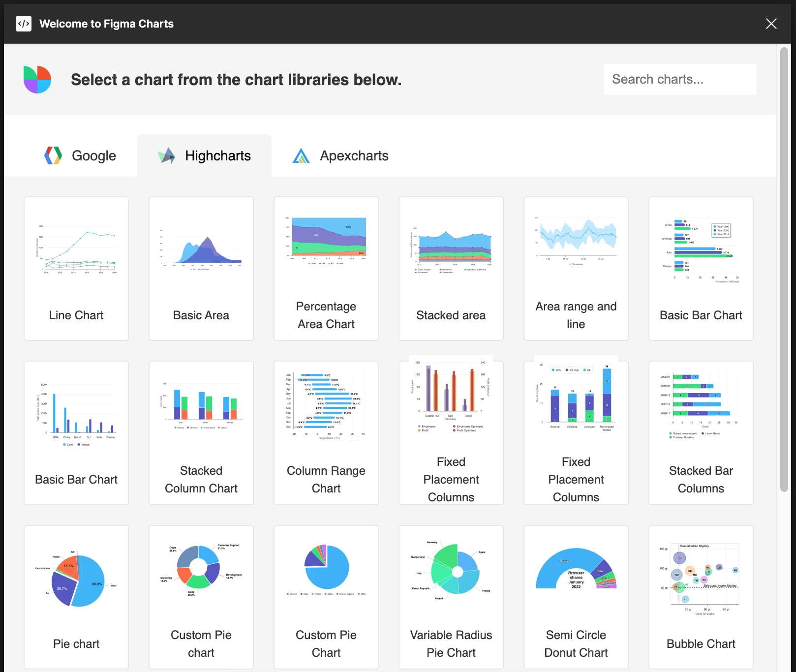Click the 'Select a chart' heading text
This screenshot has height=672, width=796.
236,80
